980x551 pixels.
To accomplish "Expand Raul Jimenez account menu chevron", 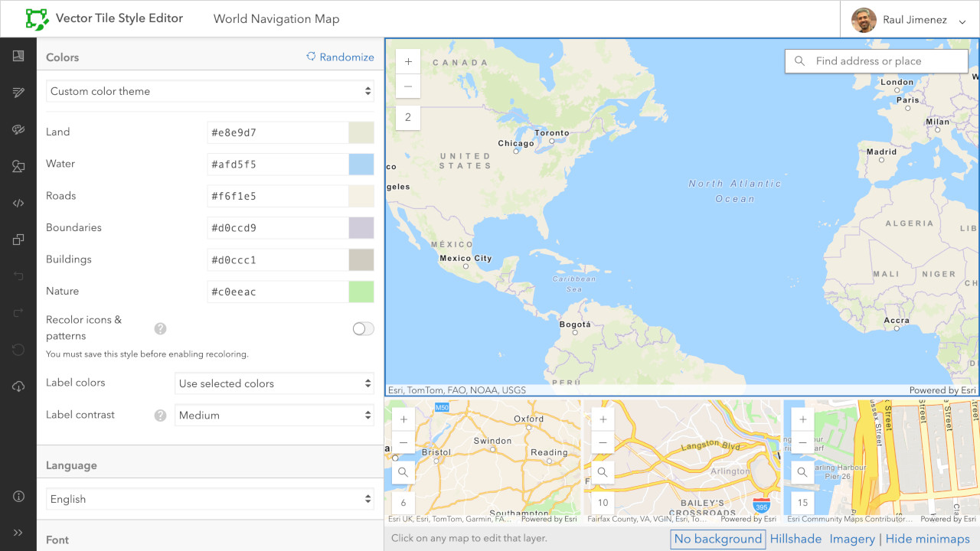I will (962, 21).
